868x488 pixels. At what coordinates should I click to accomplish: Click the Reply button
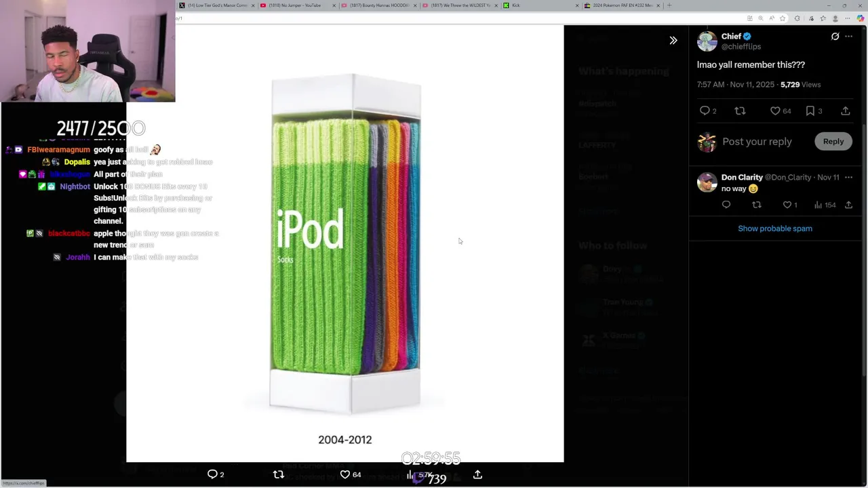(833, 141)
